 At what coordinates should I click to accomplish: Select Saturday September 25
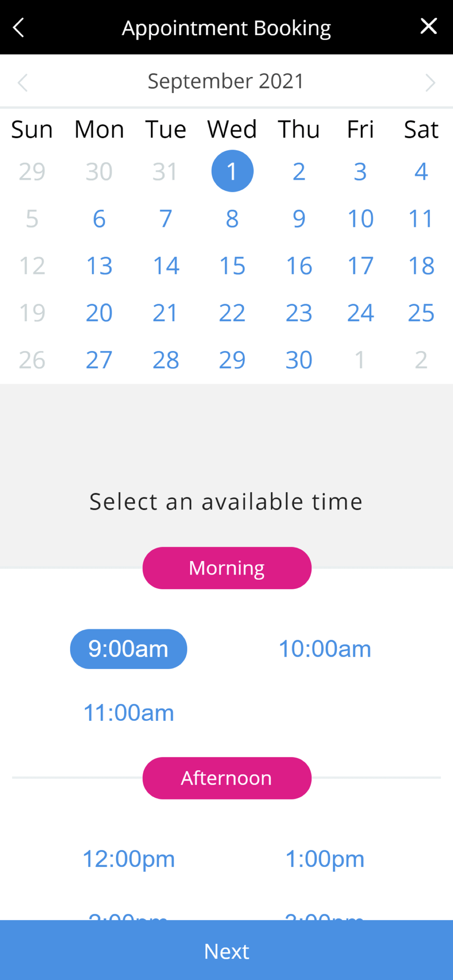coord(421,313)
